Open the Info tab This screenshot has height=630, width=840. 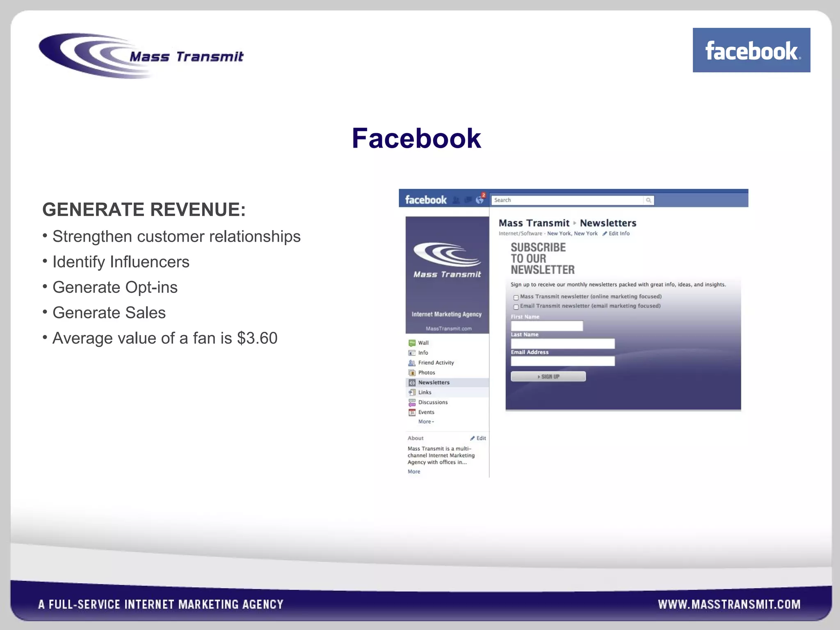point(423,353)
